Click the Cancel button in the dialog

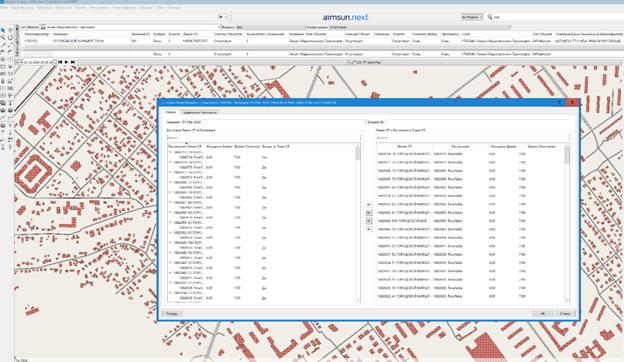(565, 313)
